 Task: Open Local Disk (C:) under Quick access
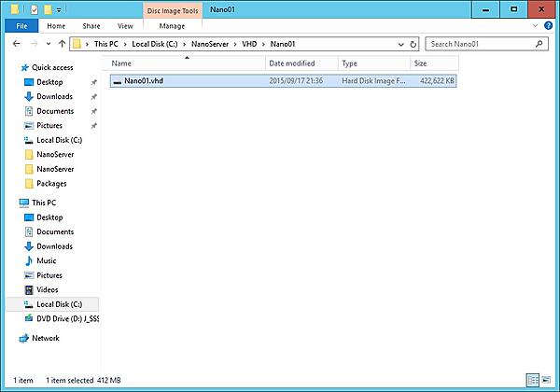[x=60, y=140]
